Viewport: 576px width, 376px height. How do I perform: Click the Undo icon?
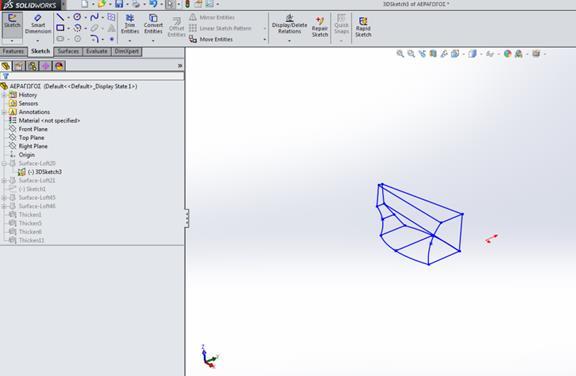pos(153,4)
